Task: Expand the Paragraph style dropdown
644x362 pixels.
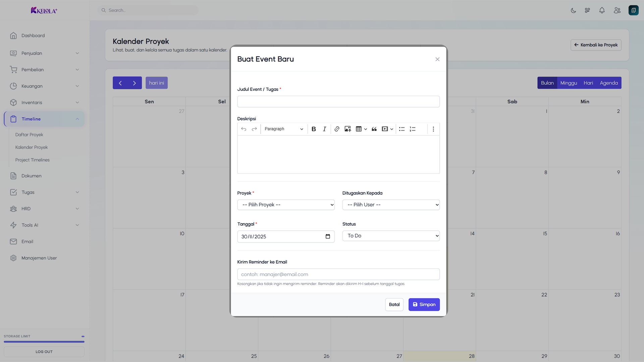Action: (x=283, y=129)
